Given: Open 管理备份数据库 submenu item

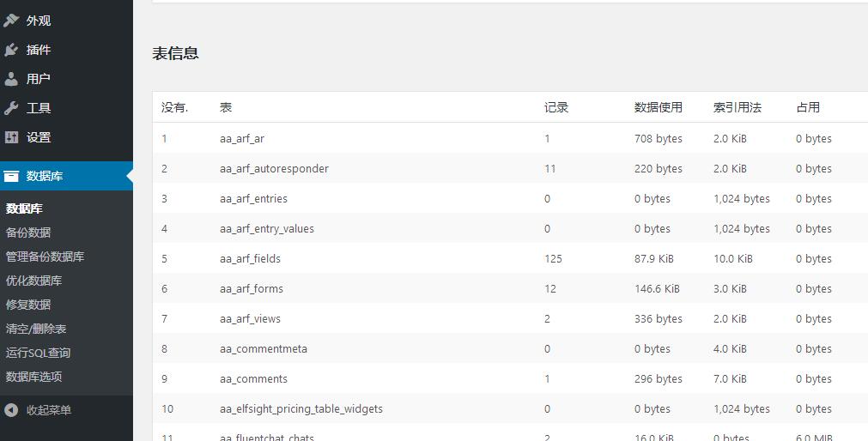Looking at the screenshot, I should point(45,257).
